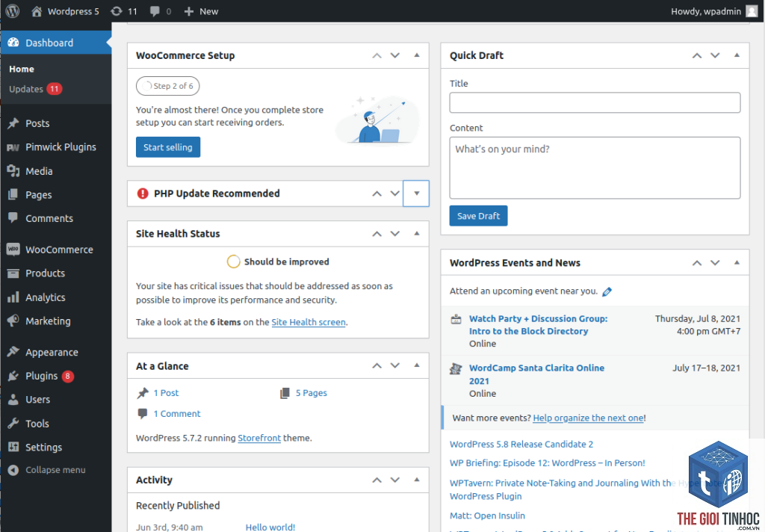Click the Start selling button

pos(168,147)
